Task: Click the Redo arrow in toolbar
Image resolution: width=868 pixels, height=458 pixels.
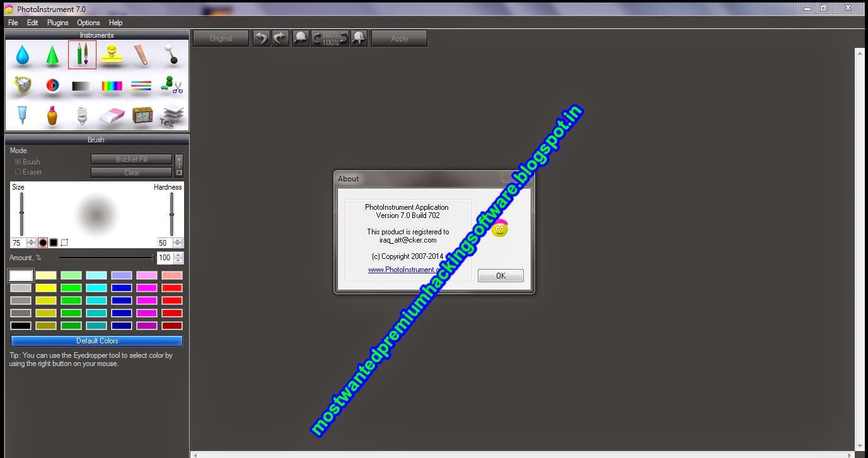Action: click(x=281, y=38)
